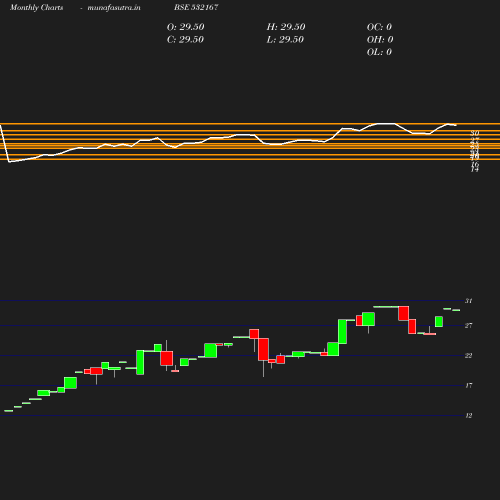The width and height of the screenshot is (500, 500).
Task: Click the 27 price axis label
Action: point(469,325)
